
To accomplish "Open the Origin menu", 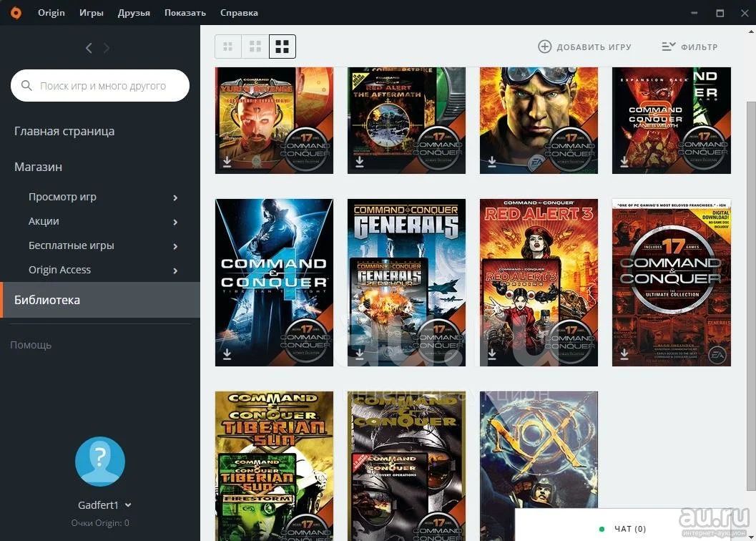I will coord(51,13).
